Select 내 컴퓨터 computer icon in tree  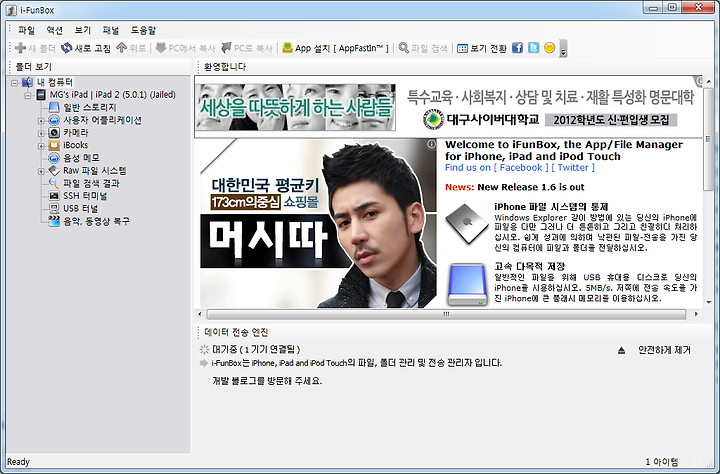[28, 83]
